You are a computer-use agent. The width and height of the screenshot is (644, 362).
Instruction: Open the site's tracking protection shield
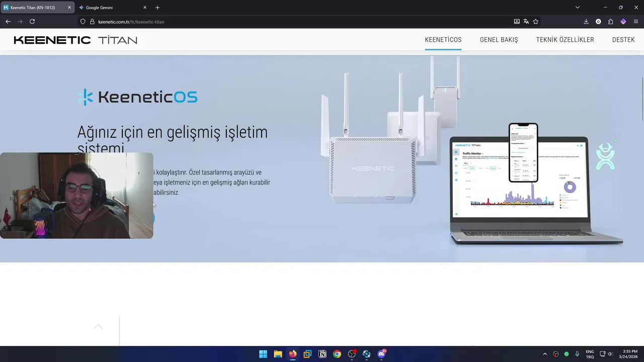click(83, 22)
